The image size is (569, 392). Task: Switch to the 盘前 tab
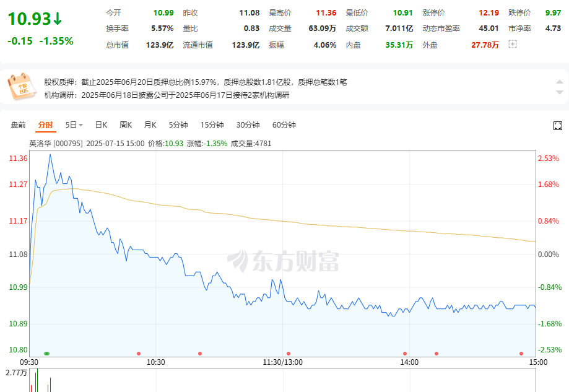(18, 125)
